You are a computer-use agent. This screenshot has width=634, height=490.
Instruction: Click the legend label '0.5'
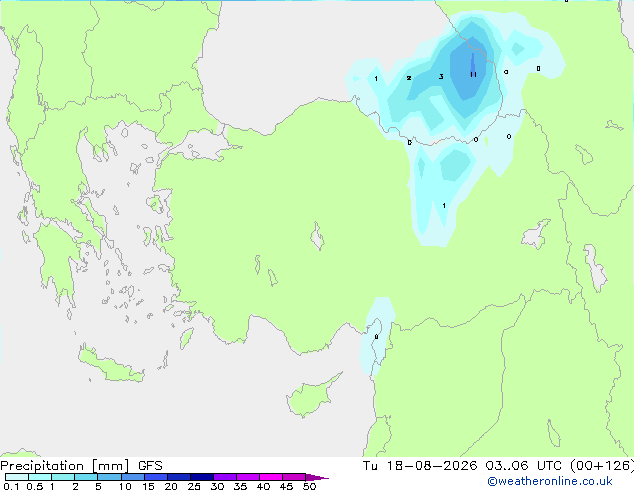click(35, 486)
